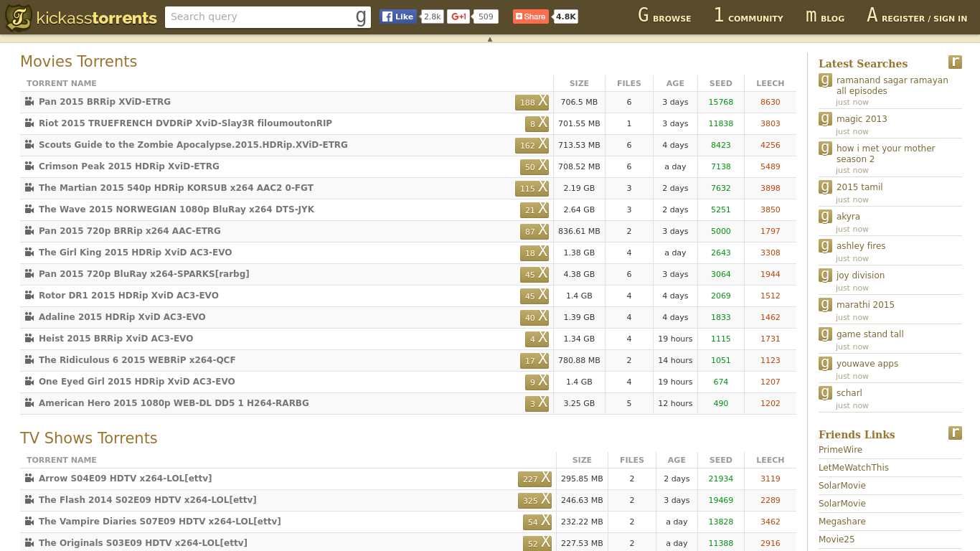Open the Browse menu
This screenshot has height=551, width=980.
point(664,16)
